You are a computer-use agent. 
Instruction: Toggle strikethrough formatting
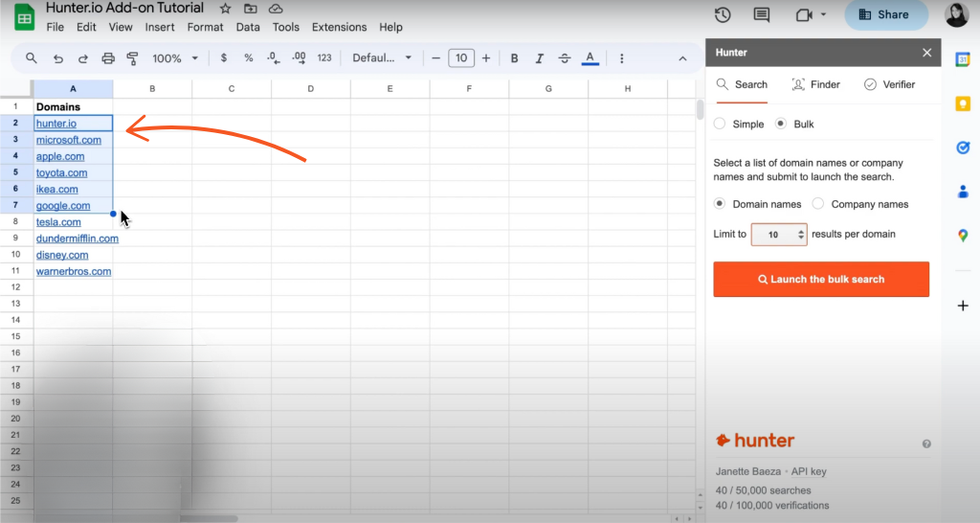pyautogui.click(x=565, y=58)
